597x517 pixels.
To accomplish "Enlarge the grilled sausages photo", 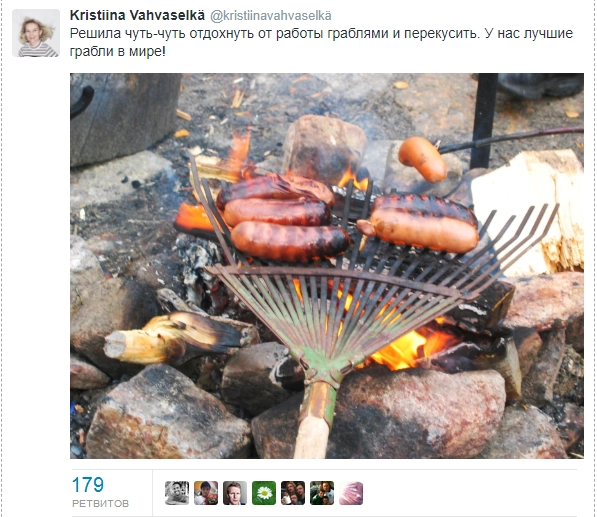I will 327,266.
